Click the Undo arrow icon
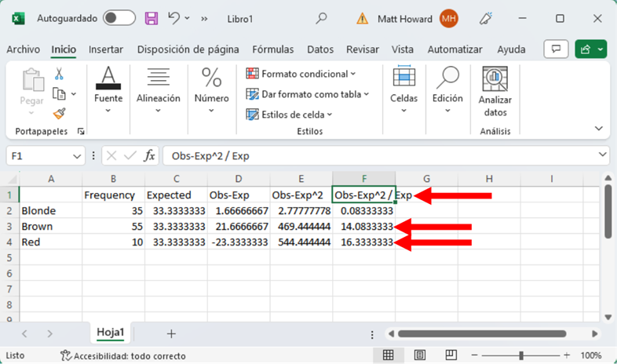The height and width of the screenshot is (364, 617). click(x=175, y=17)
